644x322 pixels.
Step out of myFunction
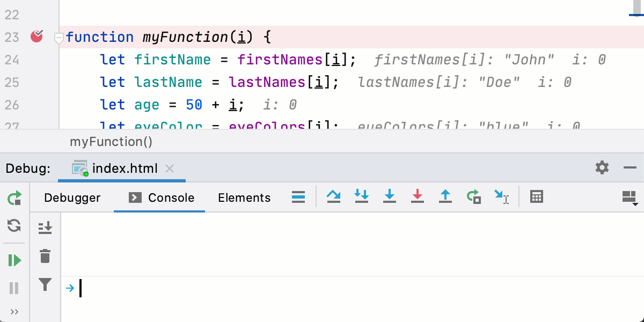[x=445, y=197]
